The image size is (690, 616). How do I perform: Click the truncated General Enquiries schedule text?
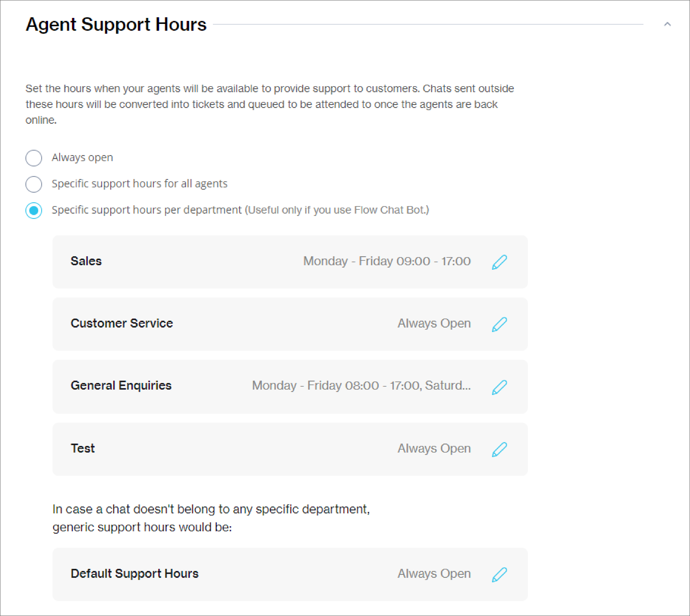pos(361,386)
